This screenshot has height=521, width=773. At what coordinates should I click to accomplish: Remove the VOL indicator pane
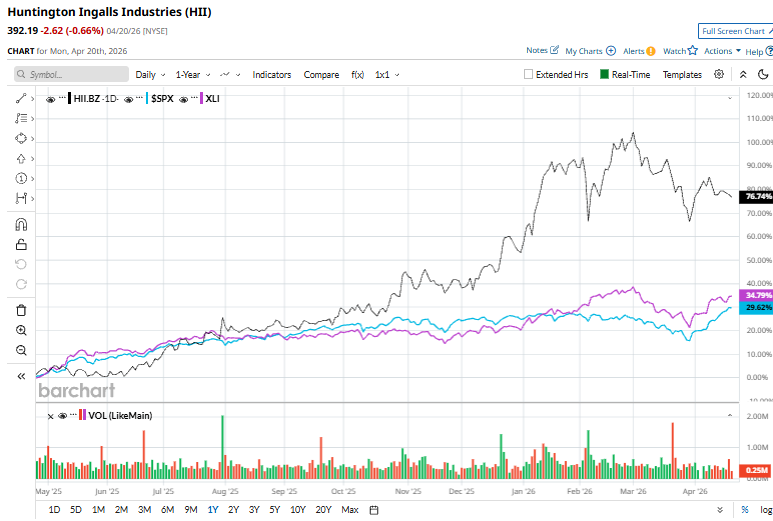pyautogui.click(x=50, y=417)
